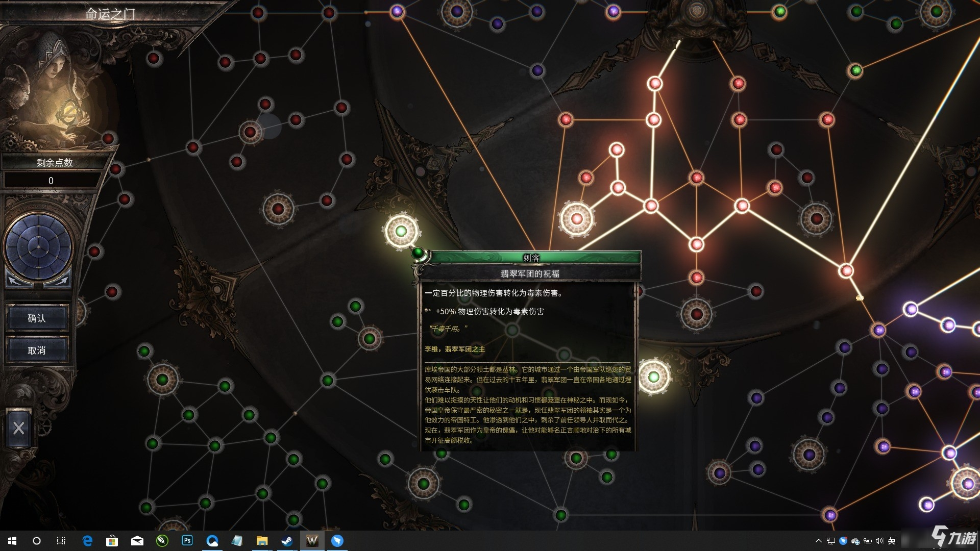
Task: Click the 命运之门 panel title
Action: [x=110, y=14]
